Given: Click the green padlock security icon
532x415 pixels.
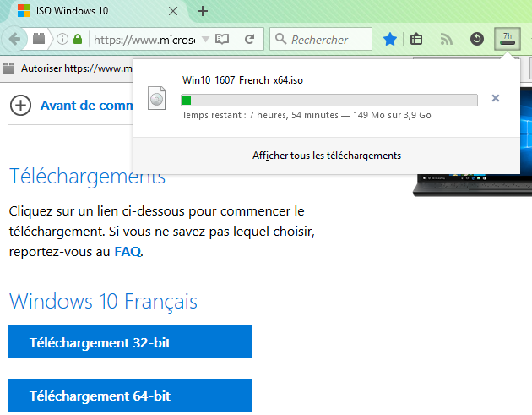Looking at the screenshot, I should pos(78,39).
